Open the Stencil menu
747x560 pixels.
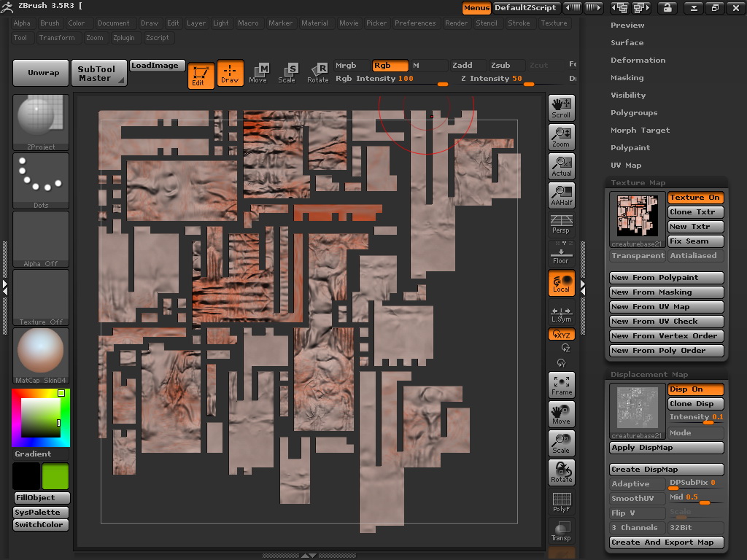pos(486,23)
